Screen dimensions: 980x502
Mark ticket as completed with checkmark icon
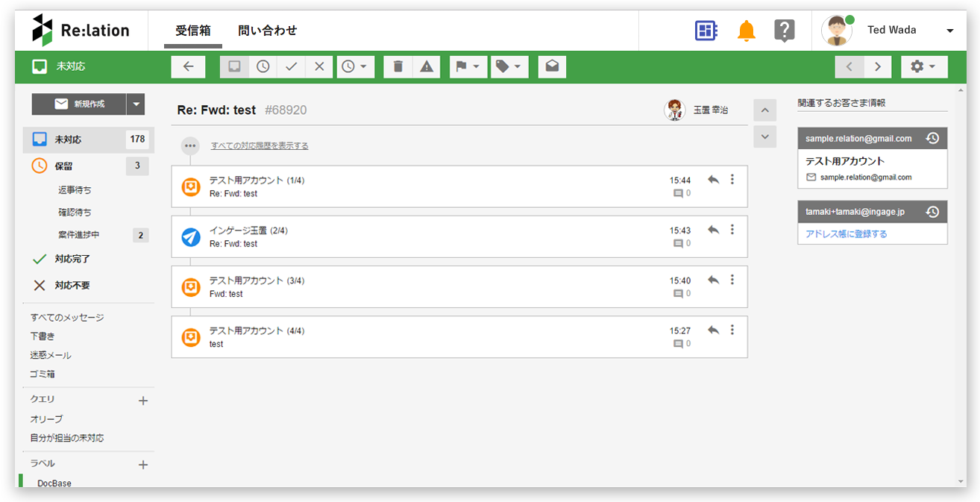(291, 66)
